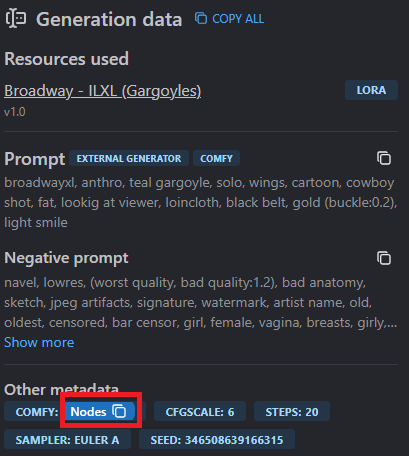Click the prompt text paragraph
This screenshot has width=409, height=456.
(x=201, y=202)
